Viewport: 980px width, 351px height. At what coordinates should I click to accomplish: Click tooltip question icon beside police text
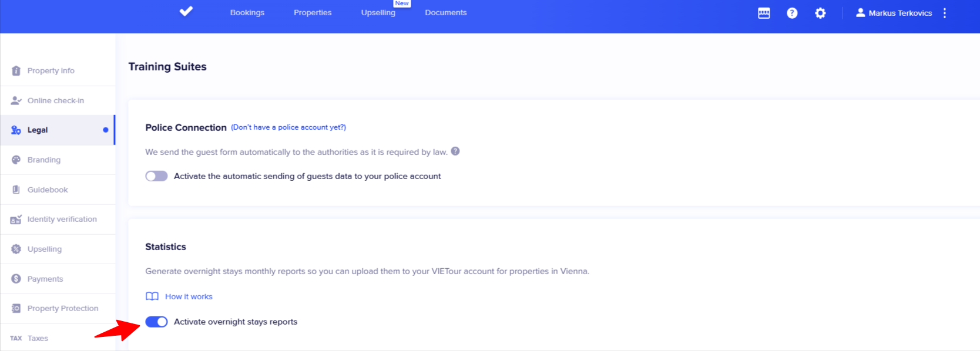[x=455, y=151]
